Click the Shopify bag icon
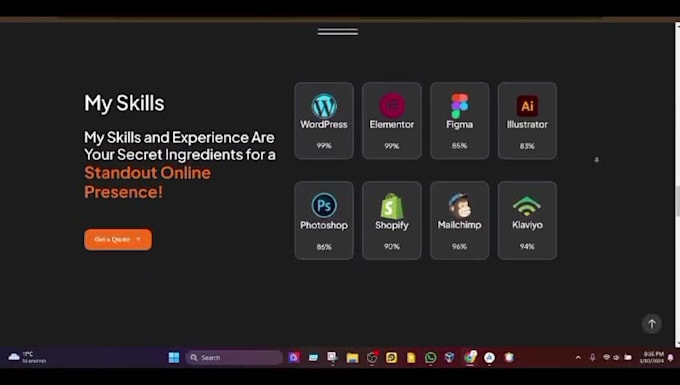 point(392,206)
